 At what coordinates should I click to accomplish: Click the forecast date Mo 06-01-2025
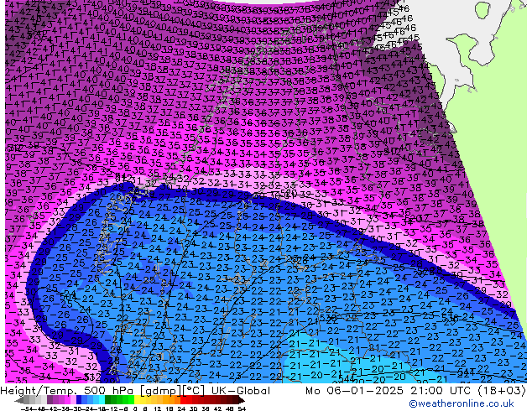[355, 391]
